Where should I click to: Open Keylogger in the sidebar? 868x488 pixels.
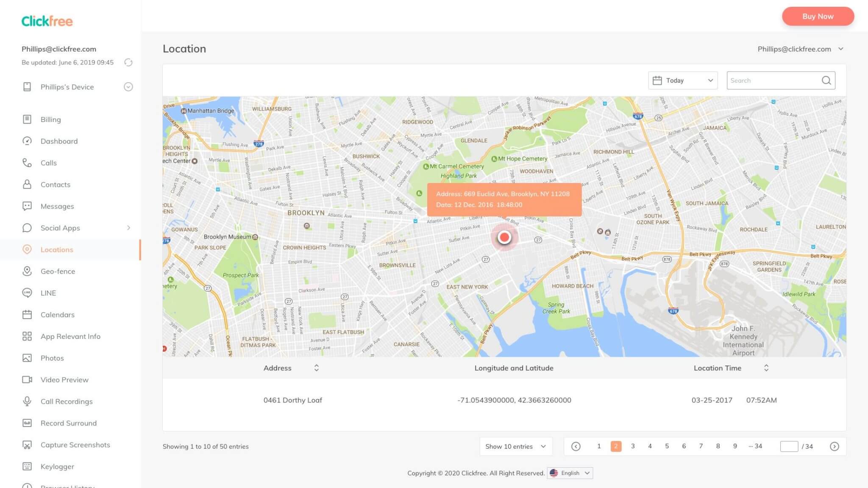coord(57,466)
